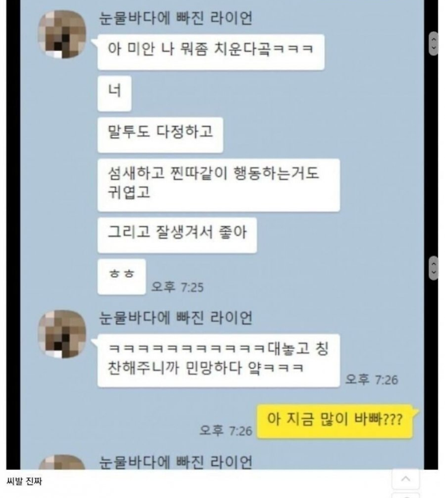Click the '오후 7:25' timestamp
The width and height of the screenshot is (448, 498).
(x=177, y=287)
